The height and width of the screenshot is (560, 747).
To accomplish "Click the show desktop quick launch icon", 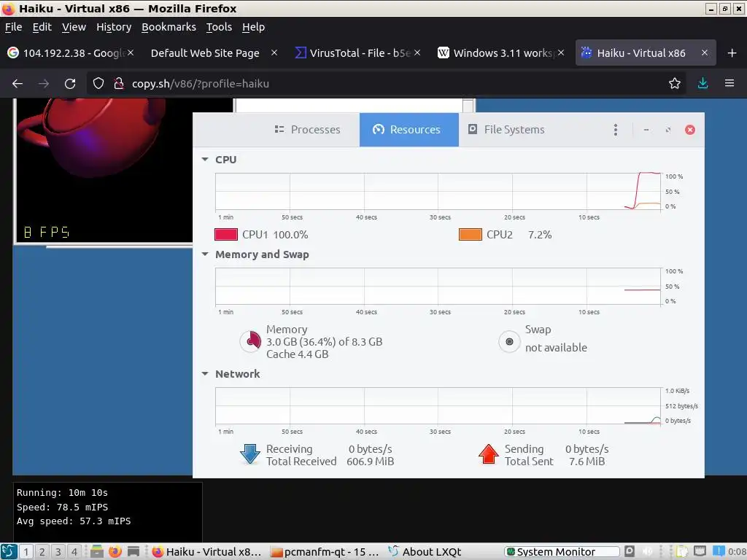I will click(x=133, y=552).
